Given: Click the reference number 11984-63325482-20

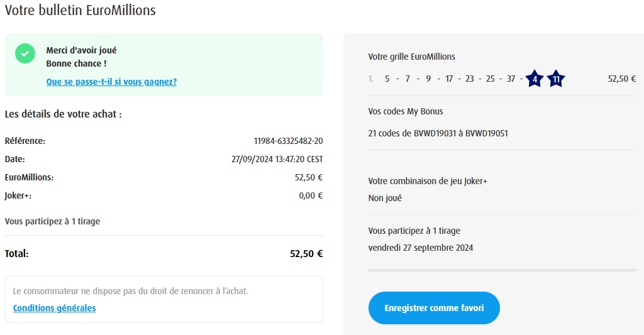Looking at the screenshot, I should [288, 141].
